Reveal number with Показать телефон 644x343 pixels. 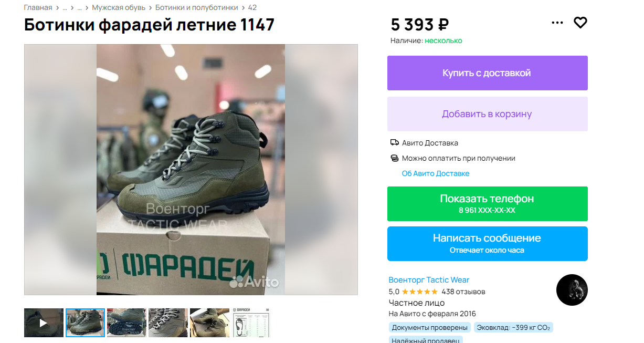coord(487,204)
